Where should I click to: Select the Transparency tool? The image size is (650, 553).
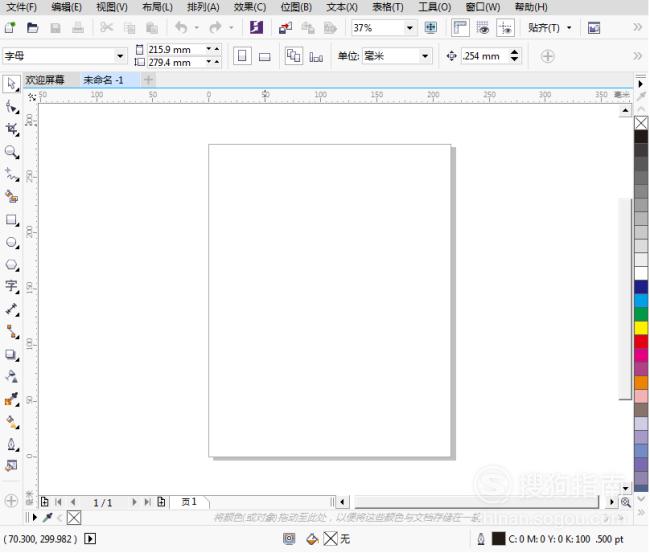[x=12, y=376]
